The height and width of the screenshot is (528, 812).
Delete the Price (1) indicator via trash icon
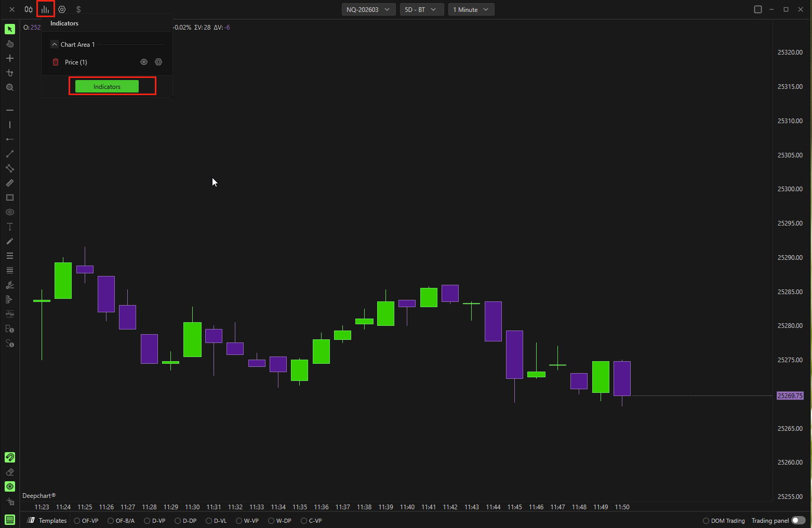click(x=56, y=62)
